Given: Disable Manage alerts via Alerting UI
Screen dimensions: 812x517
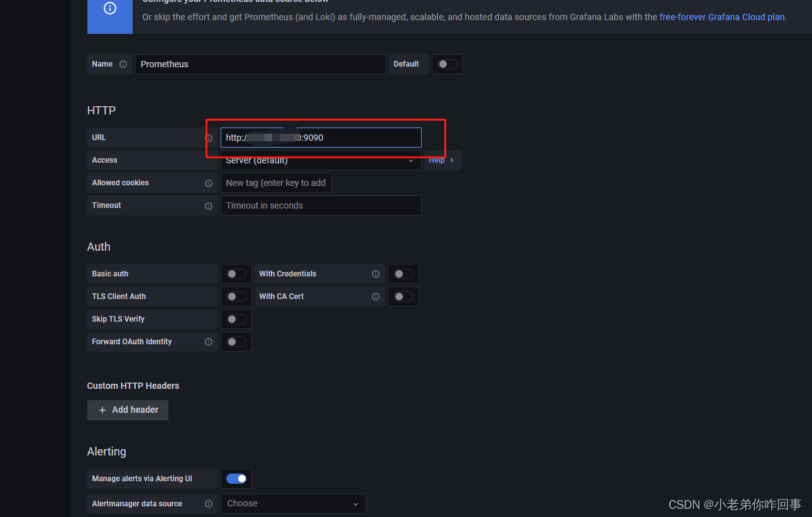Looking at the screenshot, I should tap(236, 479).
